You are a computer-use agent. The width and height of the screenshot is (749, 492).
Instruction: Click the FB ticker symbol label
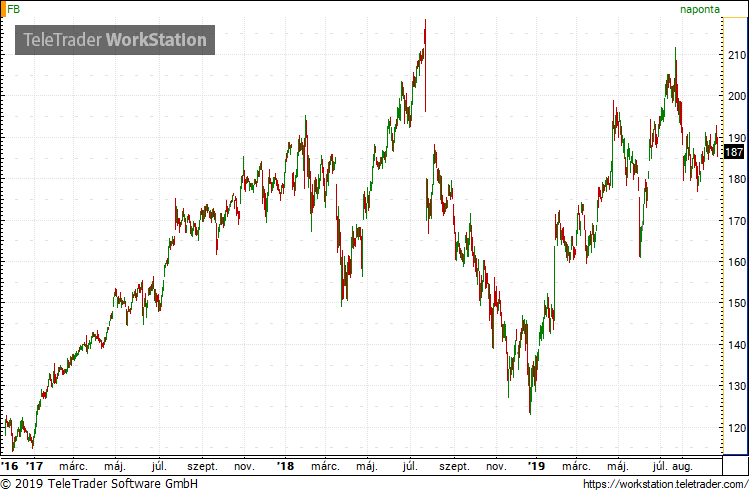pyautogui.click(x=13, y=9)
